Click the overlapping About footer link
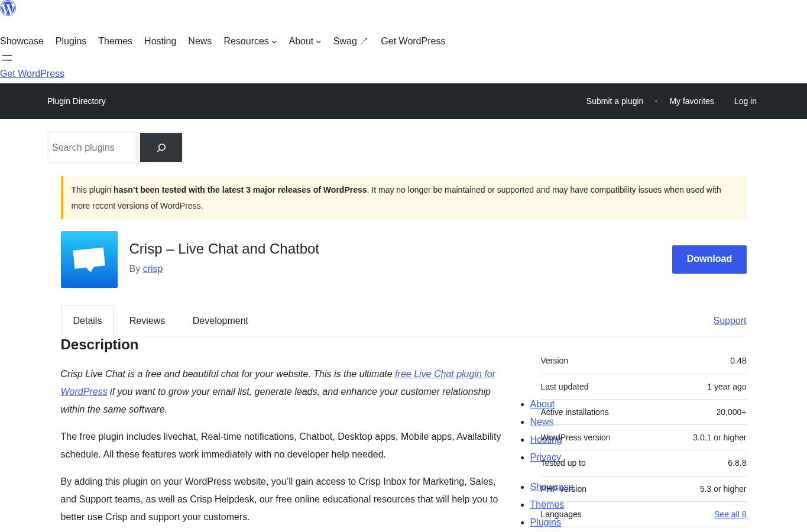Viewport: 807px width, 532px height. click(542, 404)
